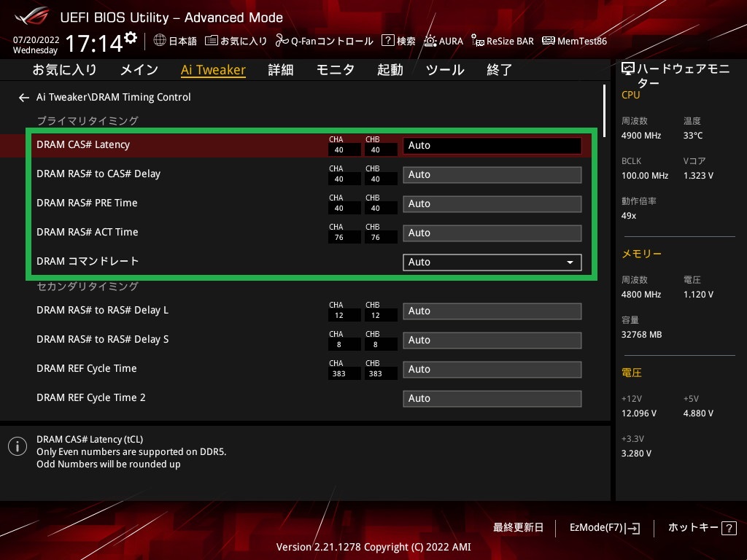Switch to EzMode(F7)
The image size is (747, 560).
point(605,528)
